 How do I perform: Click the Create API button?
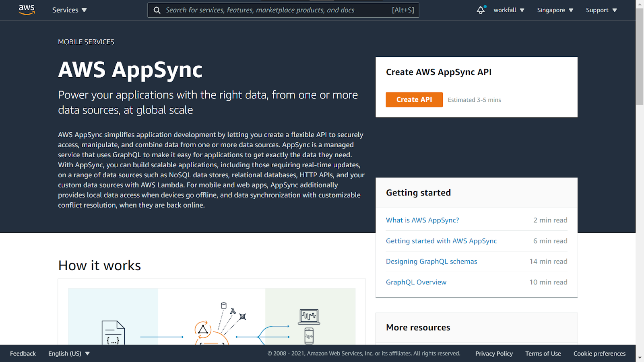414,100
